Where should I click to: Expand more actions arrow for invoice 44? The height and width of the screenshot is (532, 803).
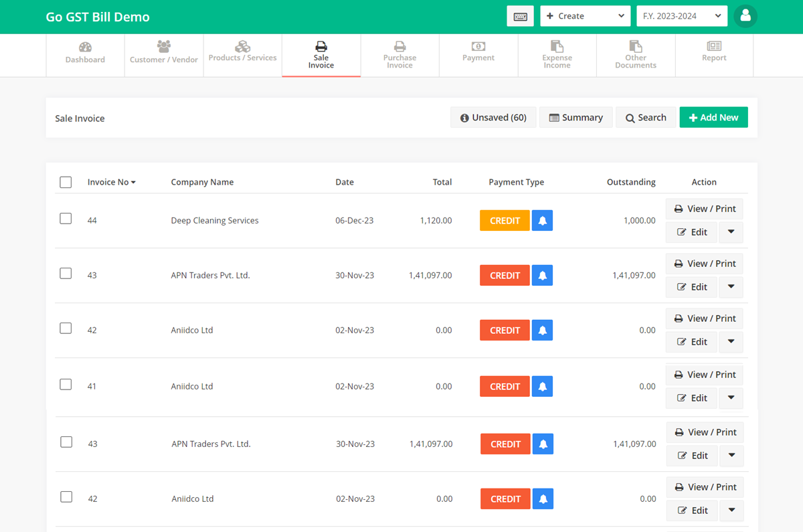point(731,232)
